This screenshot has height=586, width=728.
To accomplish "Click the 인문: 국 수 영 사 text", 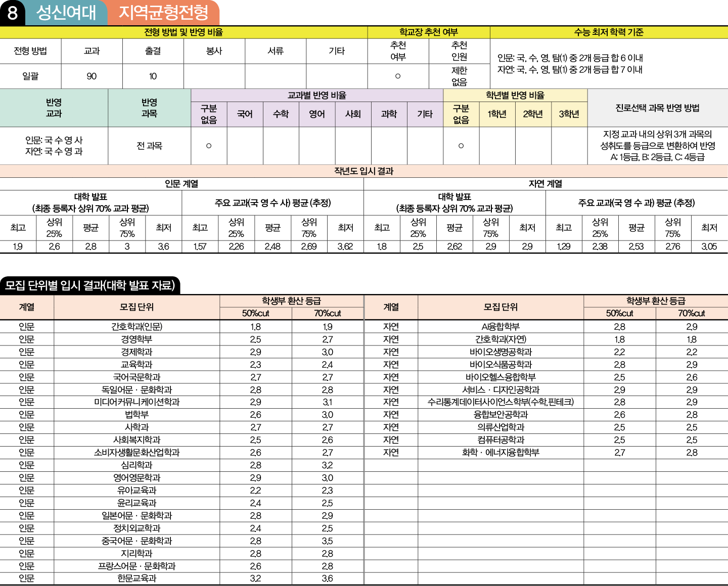I will coord(54,140).
